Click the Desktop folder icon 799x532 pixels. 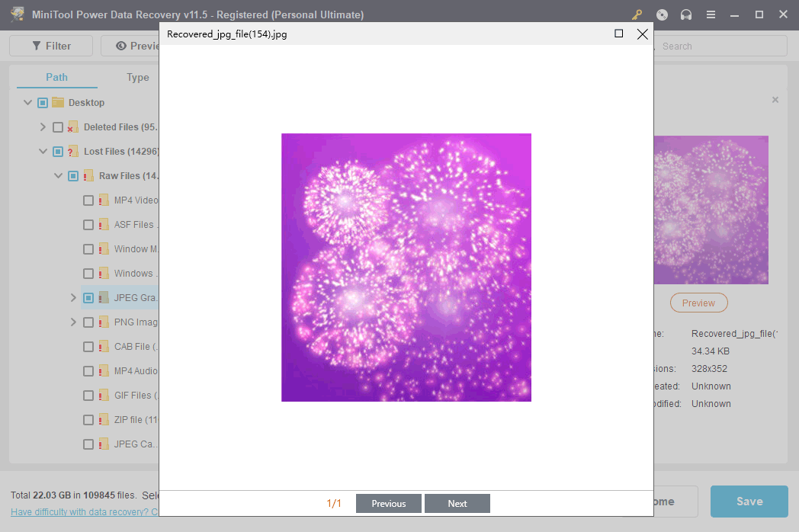coord(58,102)
